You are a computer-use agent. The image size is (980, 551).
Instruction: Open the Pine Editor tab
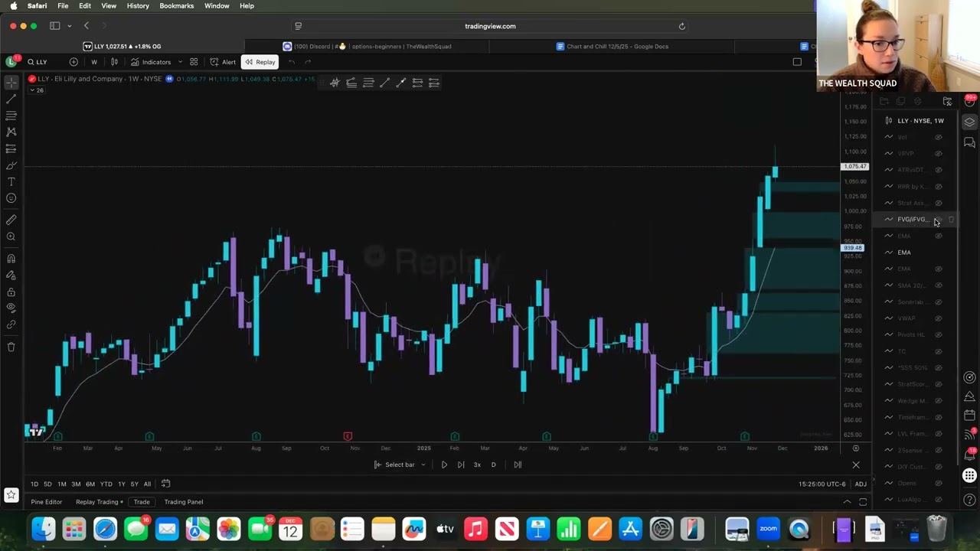click(x=47, y=502)
